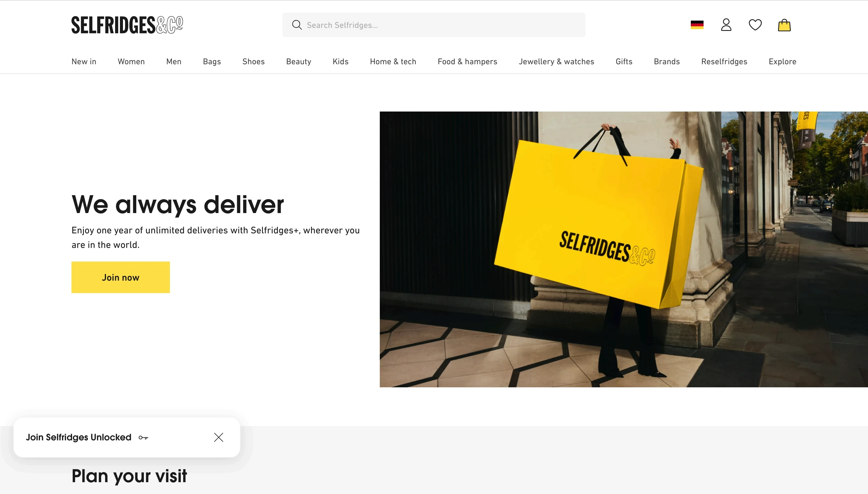Click the Selfridges & Co logo

[127, 25]
